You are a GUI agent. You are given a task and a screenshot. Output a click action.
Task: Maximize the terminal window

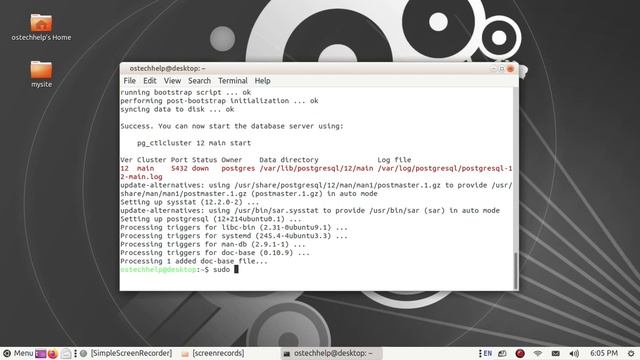click(502, 69)
